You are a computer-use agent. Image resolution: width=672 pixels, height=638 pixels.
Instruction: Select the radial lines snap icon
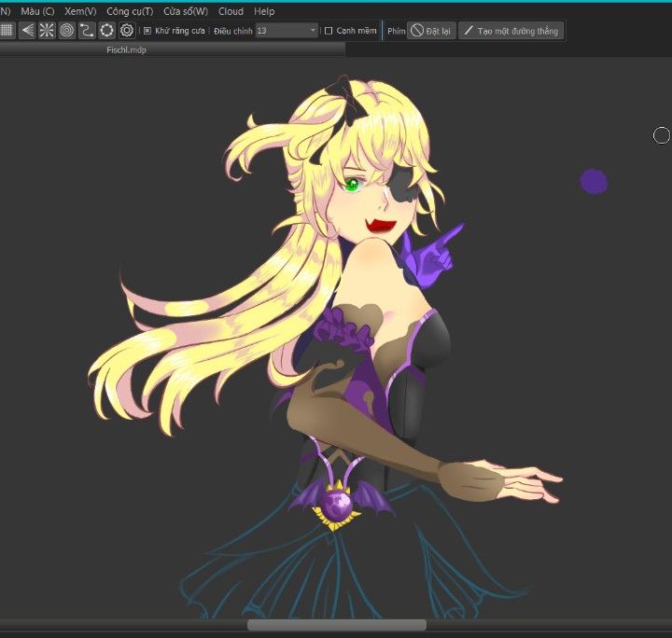47,31
